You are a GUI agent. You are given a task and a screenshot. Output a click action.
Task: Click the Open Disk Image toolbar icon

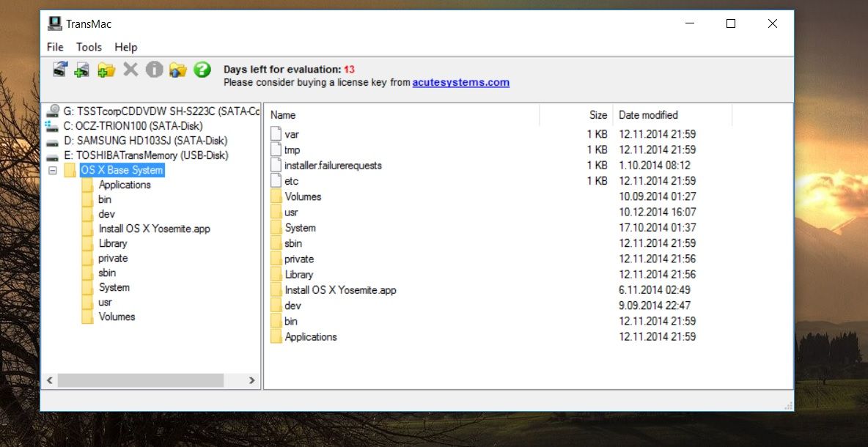click(x=60, y=70)
